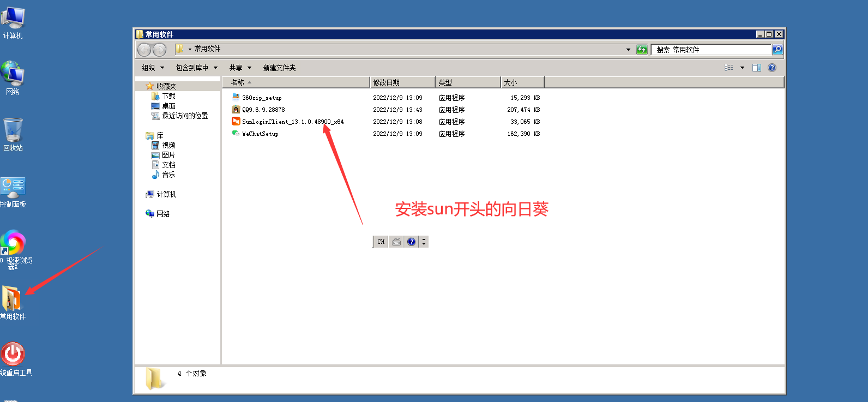Open the 控制面板 desktop icon
The width and height of the screenshot is (868, 402).
(13, 192)
